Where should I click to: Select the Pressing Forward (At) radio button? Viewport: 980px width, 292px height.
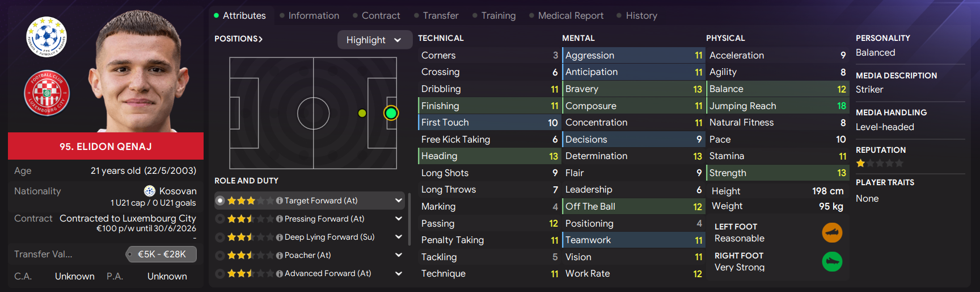pos(220,219)
